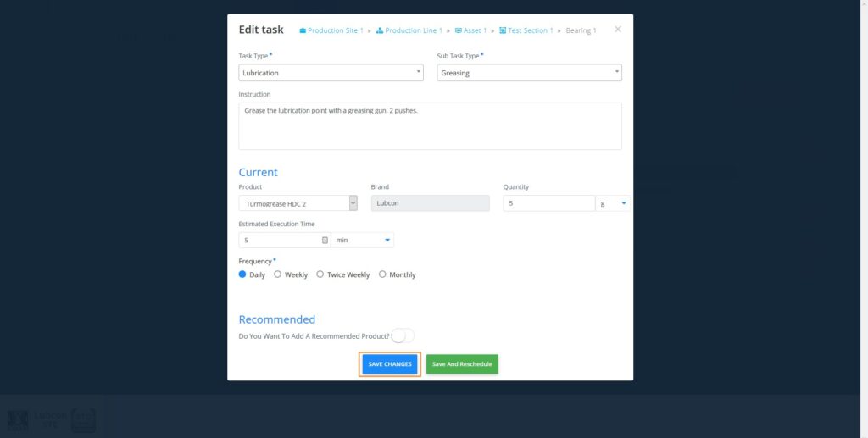
Task: Pick the Monthly frequency radio button
Action: (382, 274)
